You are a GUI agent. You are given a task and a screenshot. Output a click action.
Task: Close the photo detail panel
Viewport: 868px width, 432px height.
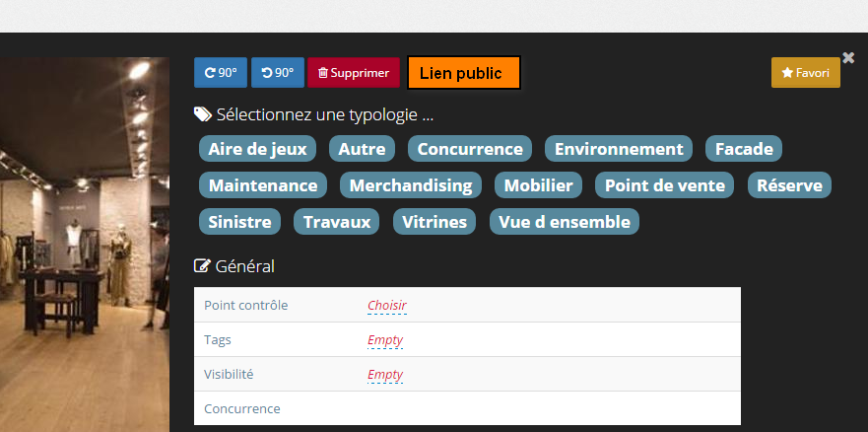tap(848, 57)
